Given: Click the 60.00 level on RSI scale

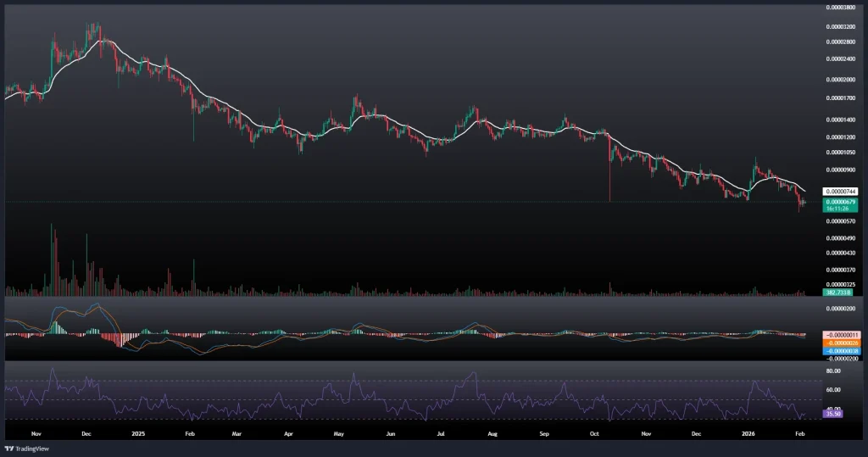Looking at the screenshot, I should click(833, 390).
